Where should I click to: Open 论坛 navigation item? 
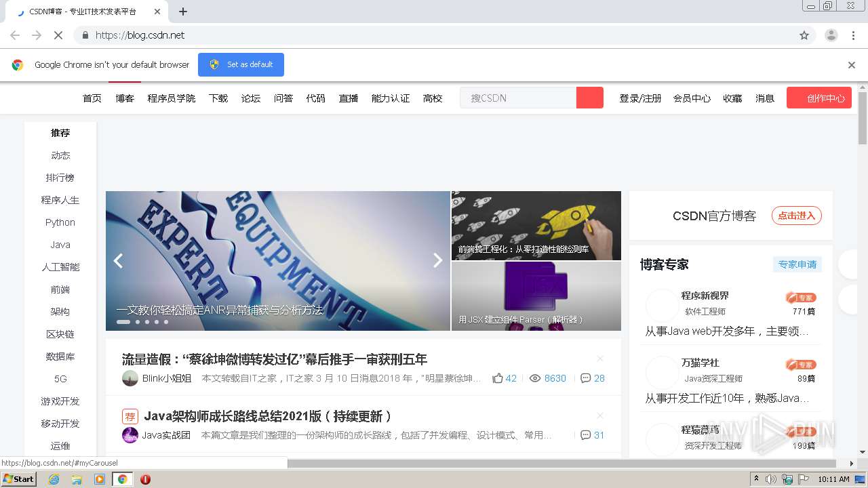point(251,98)
